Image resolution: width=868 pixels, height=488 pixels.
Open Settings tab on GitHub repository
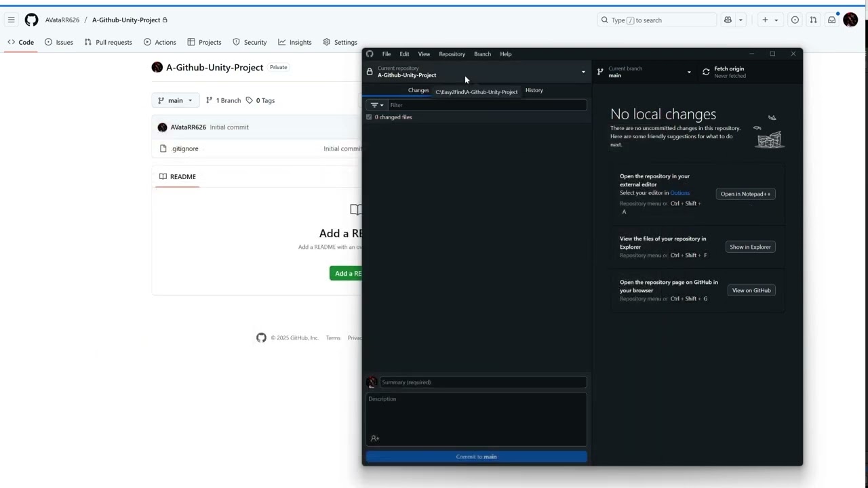tap(340, 42)
